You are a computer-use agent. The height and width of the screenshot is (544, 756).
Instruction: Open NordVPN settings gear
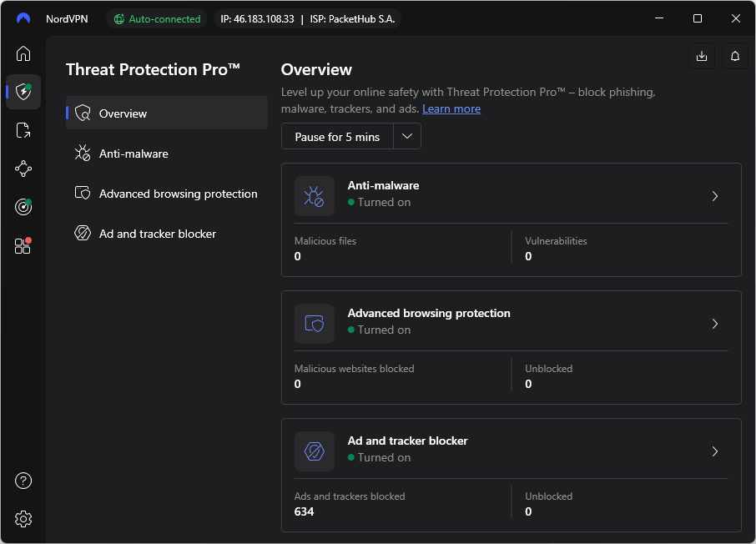point(23,518)
